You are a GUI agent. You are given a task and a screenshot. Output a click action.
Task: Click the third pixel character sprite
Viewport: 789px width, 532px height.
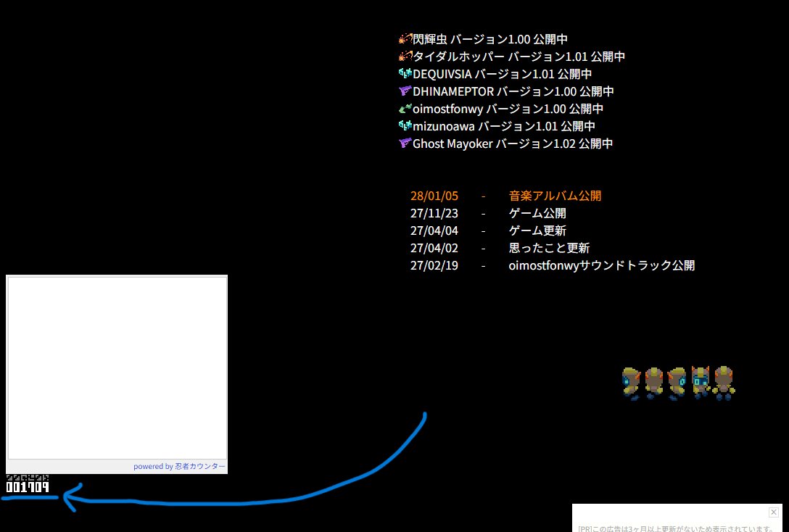click(677, 383)
